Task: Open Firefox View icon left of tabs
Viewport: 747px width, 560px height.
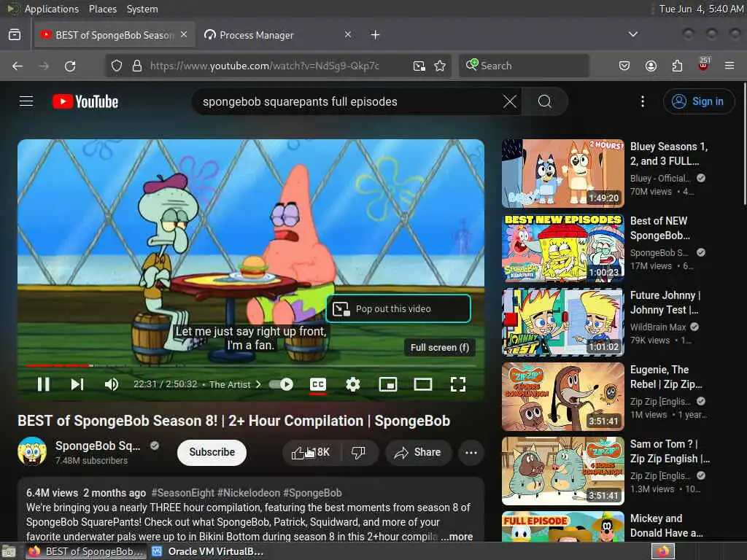Action: pyautogui.click(x=15, y=34)
